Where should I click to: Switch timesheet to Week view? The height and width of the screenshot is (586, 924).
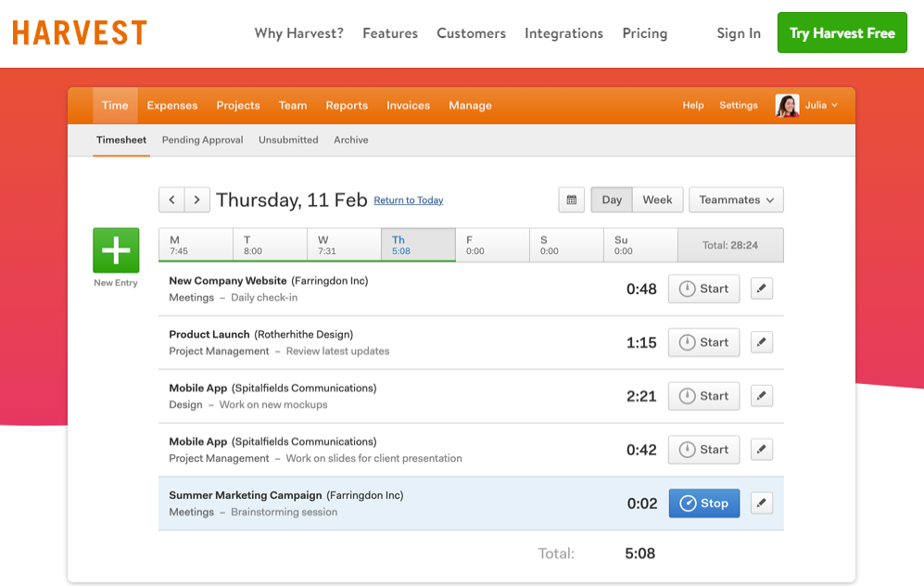[x=657, y=200]
